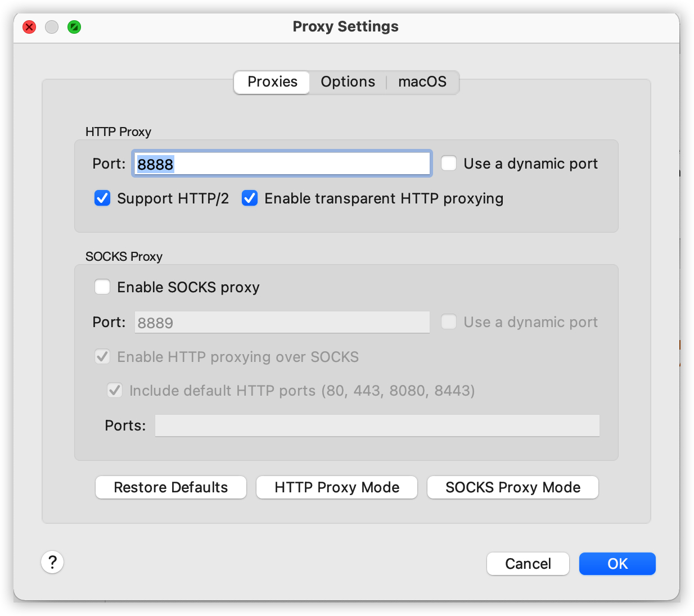Close the Proxy Settings window
694x616 pixels.
[x=29, y=27]
